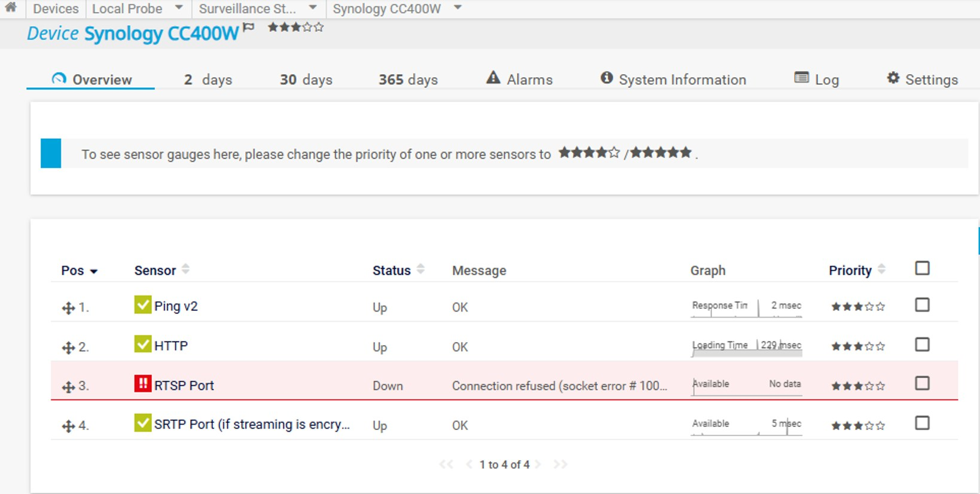Select the Ping v2 row checkbox
980x494 pixels.
(x=922, y=305)
